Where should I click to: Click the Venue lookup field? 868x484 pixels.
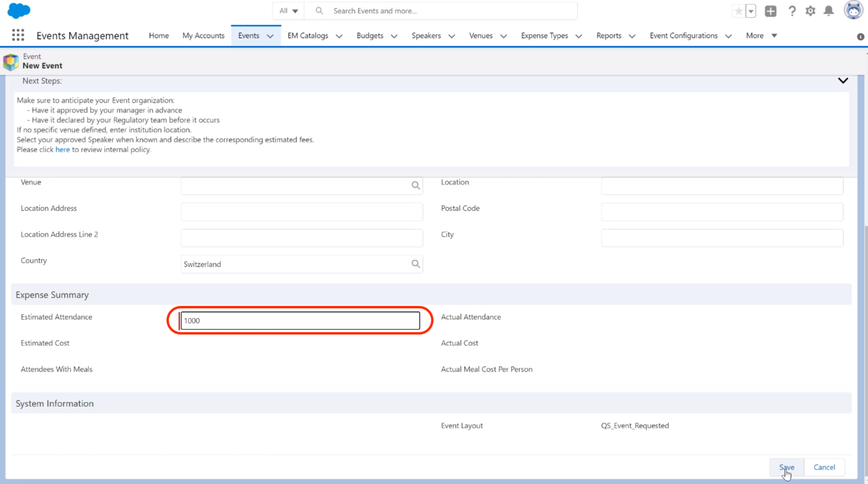(x=301, y=186)
